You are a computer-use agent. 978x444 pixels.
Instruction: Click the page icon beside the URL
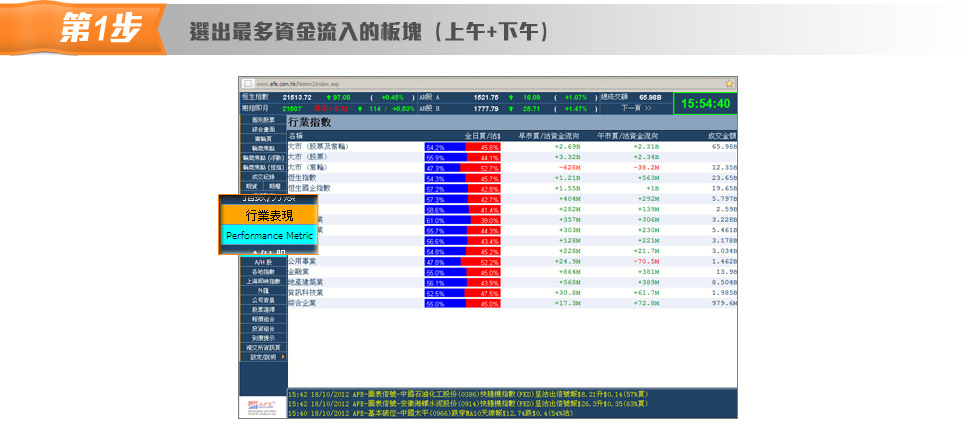[x=247, y=83]
